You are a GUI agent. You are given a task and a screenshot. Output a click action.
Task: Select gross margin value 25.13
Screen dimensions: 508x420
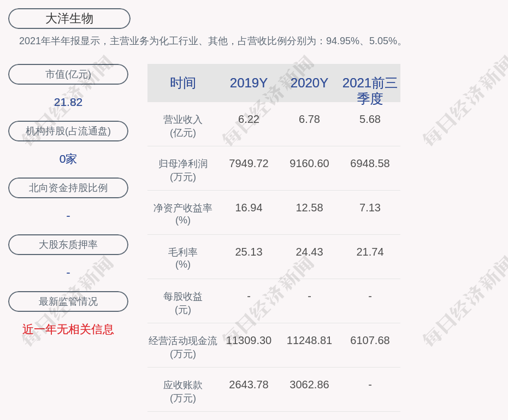coord(249,252)
